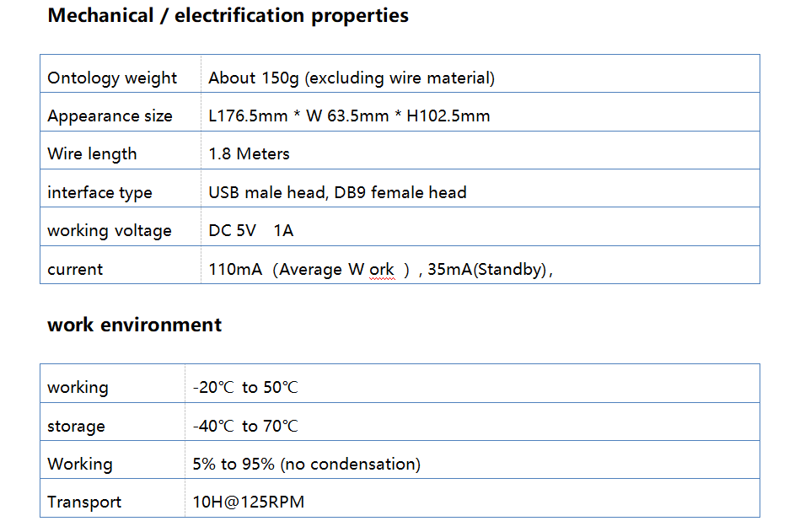Click "USB male head, DB9 female head" text
The image size is (800, 532).
tap(337, 193)
